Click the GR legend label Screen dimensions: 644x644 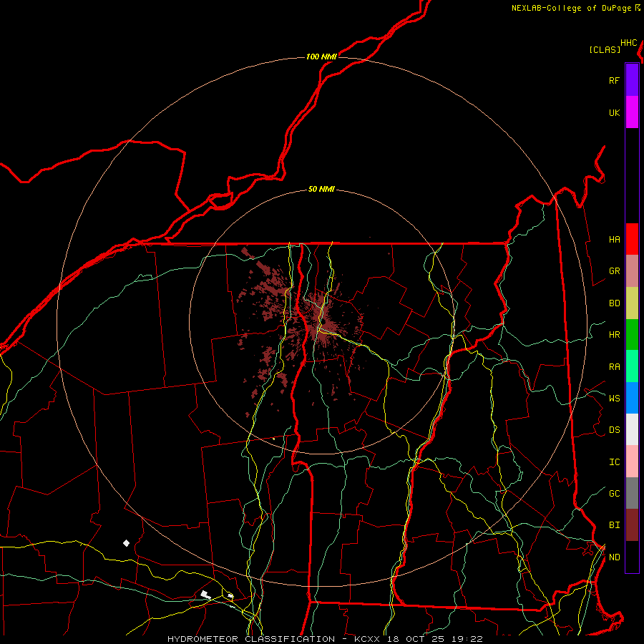(x=614, y=271)
